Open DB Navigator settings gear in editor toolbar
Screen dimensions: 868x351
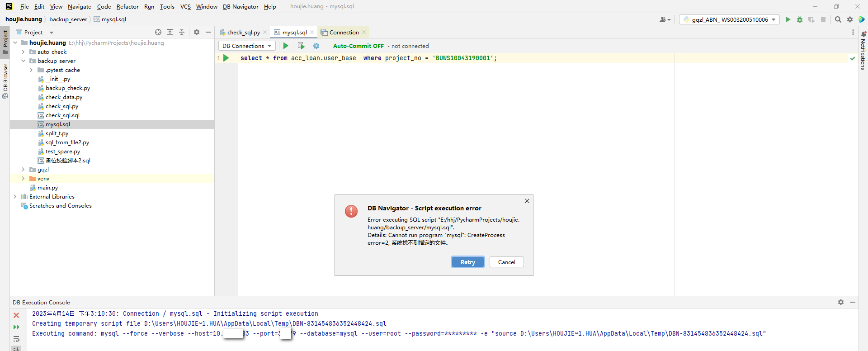[316, 46]
